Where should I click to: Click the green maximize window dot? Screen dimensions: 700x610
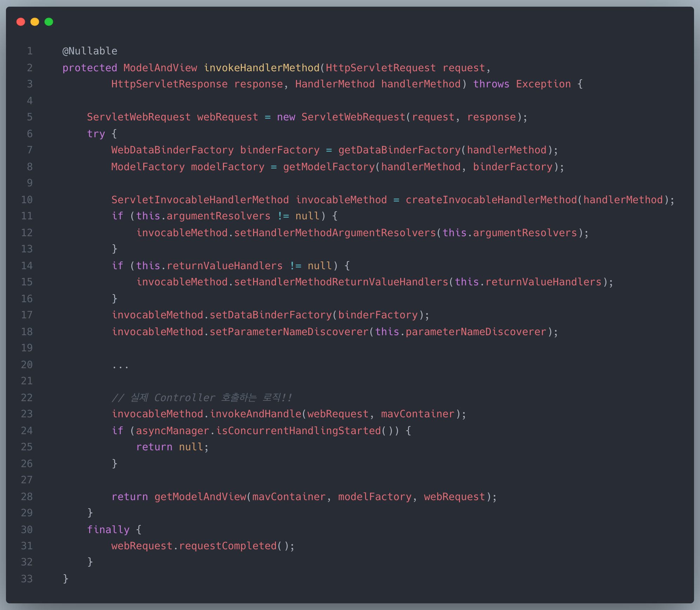49,22
